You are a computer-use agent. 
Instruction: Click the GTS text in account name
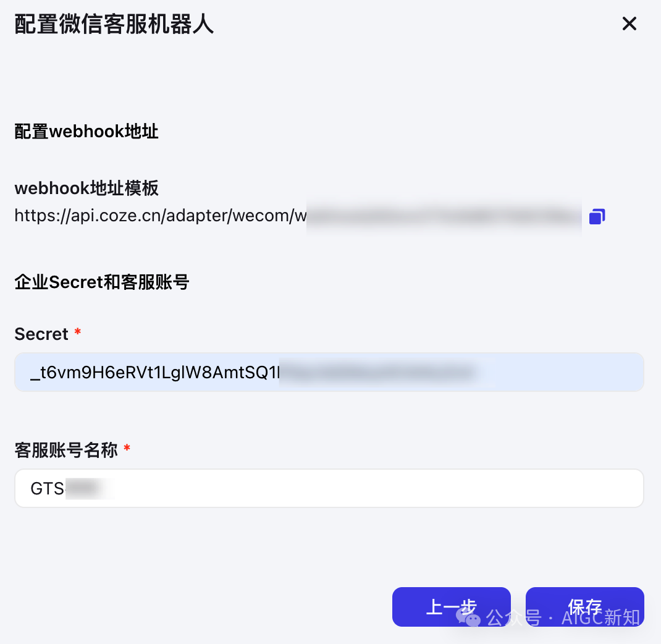pyautogui.click(x=47, y=488)
